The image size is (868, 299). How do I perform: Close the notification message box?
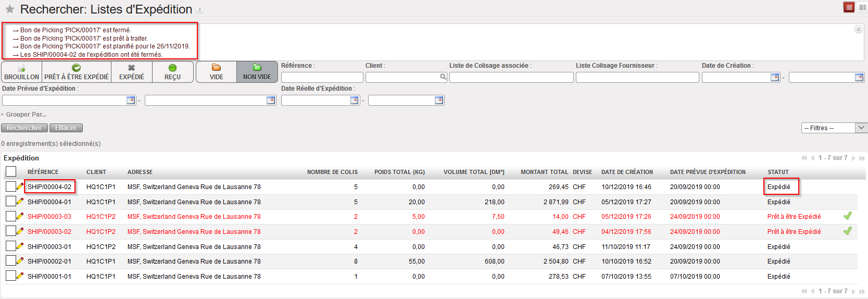(859, 29)
